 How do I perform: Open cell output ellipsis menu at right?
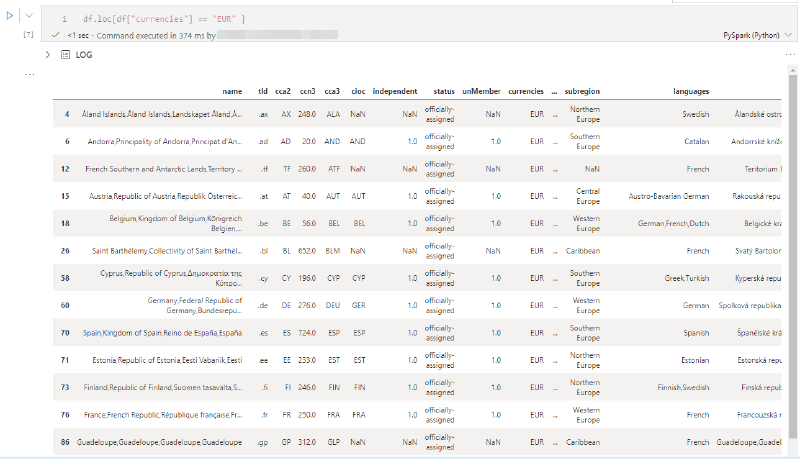pos(790,55)
